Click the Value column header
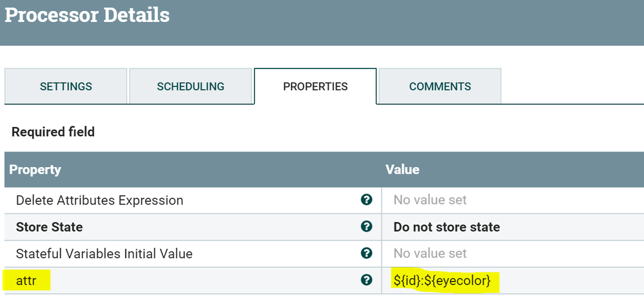This screenshot has width=644, height=300. click(x=402, y=170)
